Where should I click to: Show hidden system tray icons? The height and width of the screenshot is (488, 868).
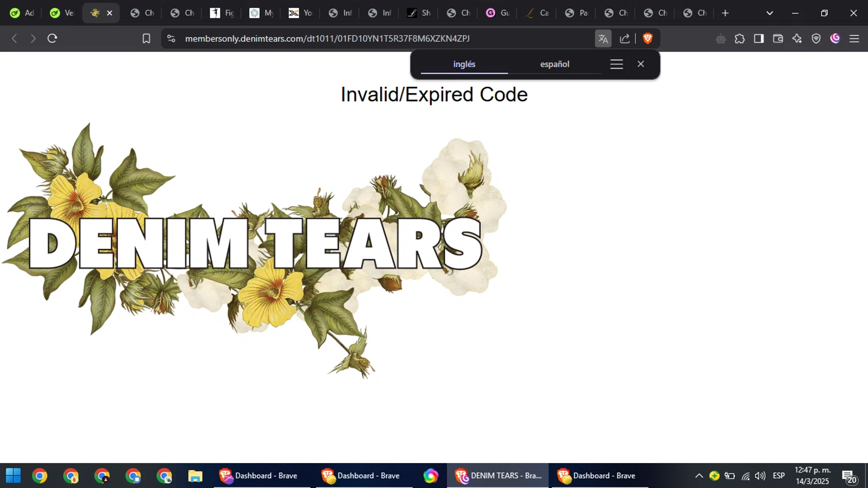[699, 476]
